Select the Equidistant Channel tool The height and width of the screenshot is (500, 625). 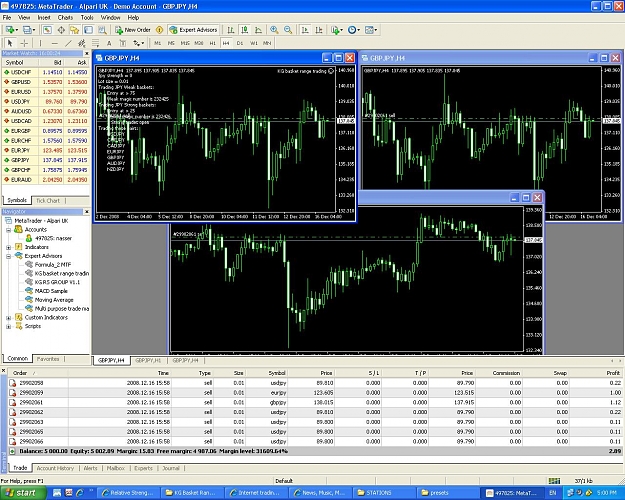(82, 43)
